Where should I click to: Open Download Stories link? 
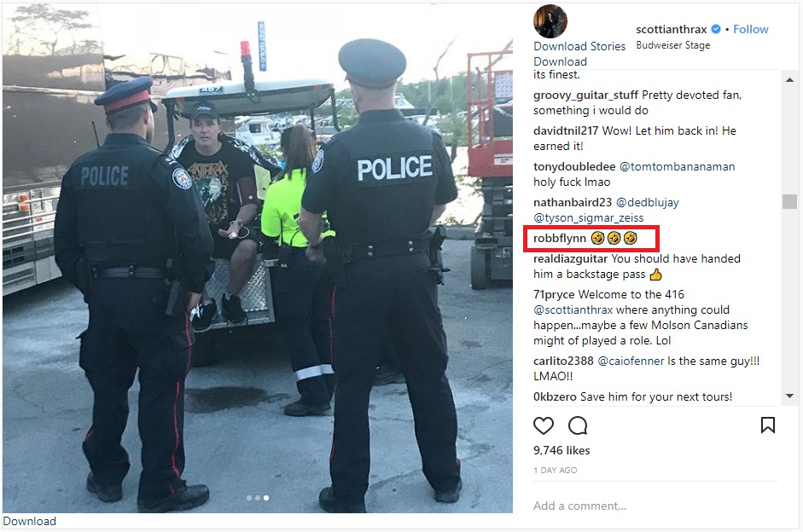point(579,46)
